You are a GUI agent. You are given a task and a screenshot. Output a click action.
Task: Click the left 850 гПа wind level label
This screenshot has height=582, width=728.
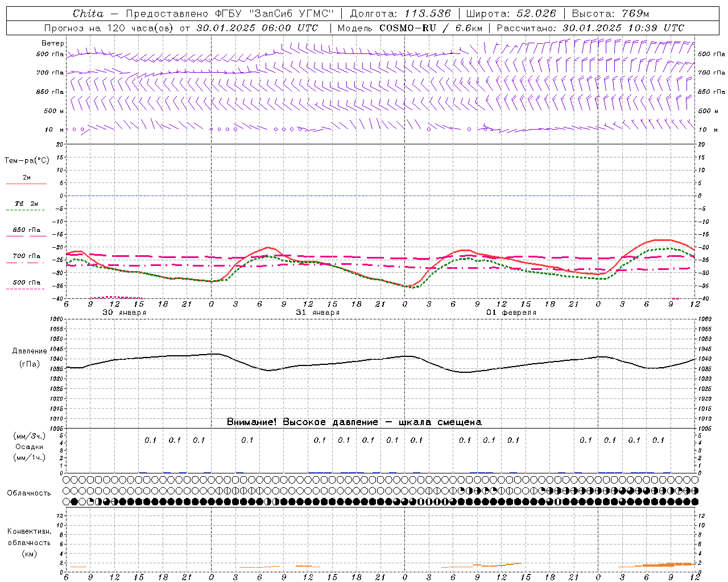[50, 92]
